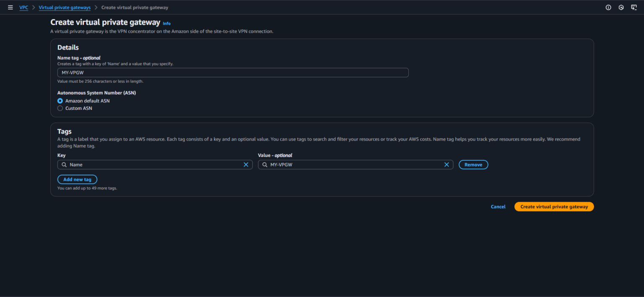Clear the Value field with its X icon
The width and height of the screenshot is (644, 297).
(x=447, y=165)
